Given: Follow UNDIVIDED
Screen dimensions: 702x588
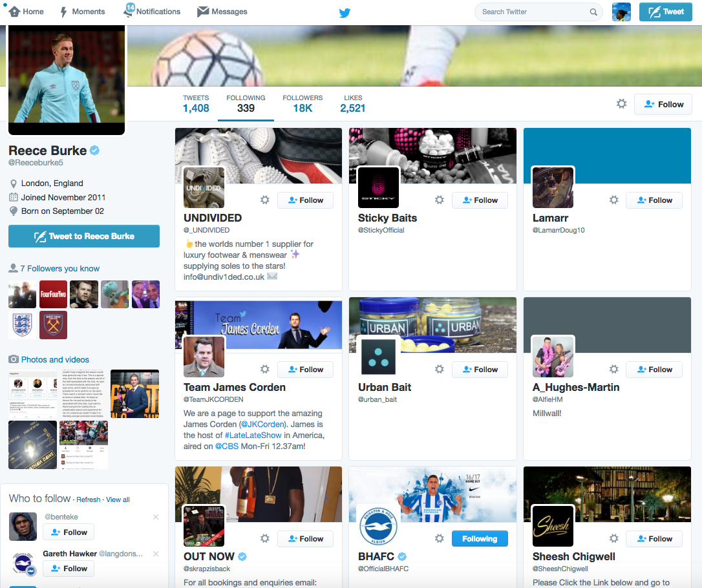Looking at the screenshot, I should (305, 200).
